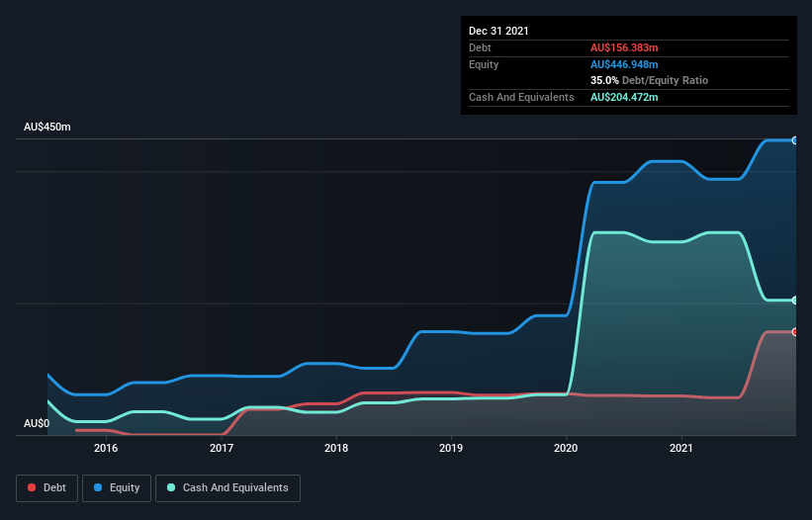The height and width of the screenshot is (520, 812).
Task: Click the 2018 x-axis label
Action: pos(336,448)
